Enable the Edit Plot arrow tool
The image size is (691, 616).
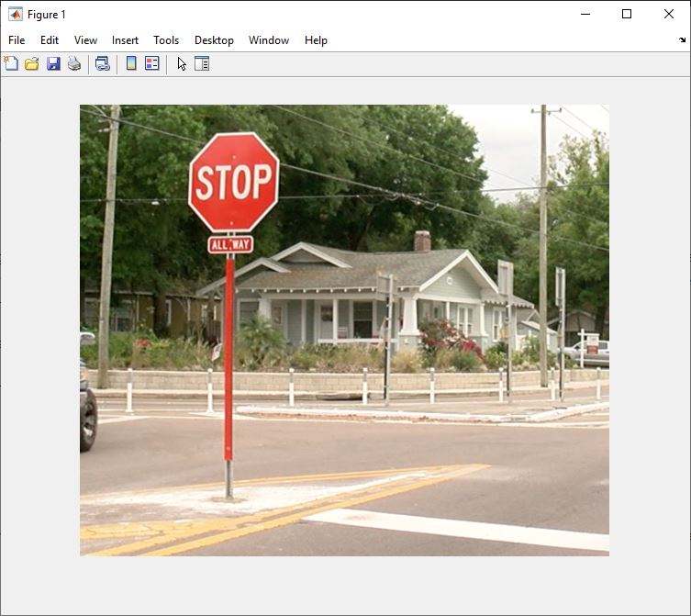click(x=182, y=63)
